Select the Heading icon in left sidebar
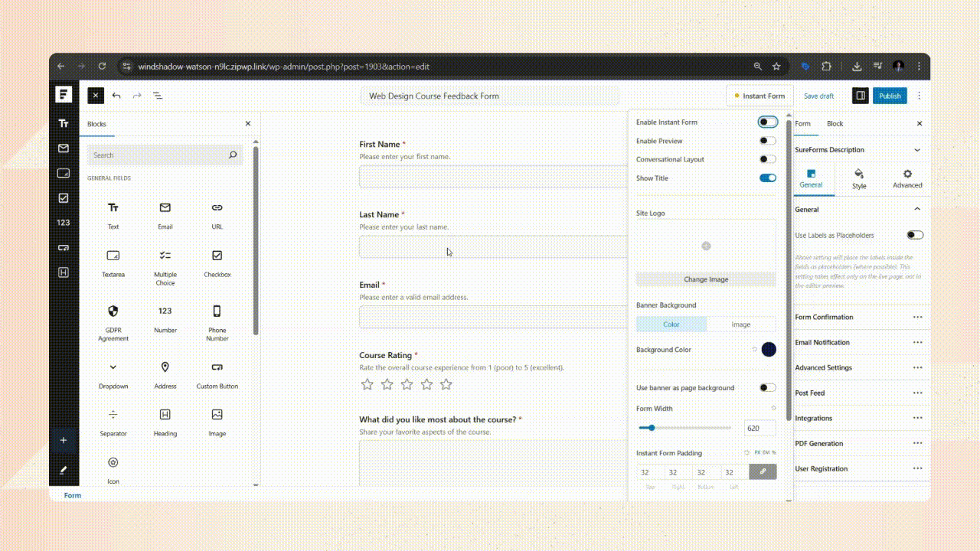980x551 pixels. [64, 272]
